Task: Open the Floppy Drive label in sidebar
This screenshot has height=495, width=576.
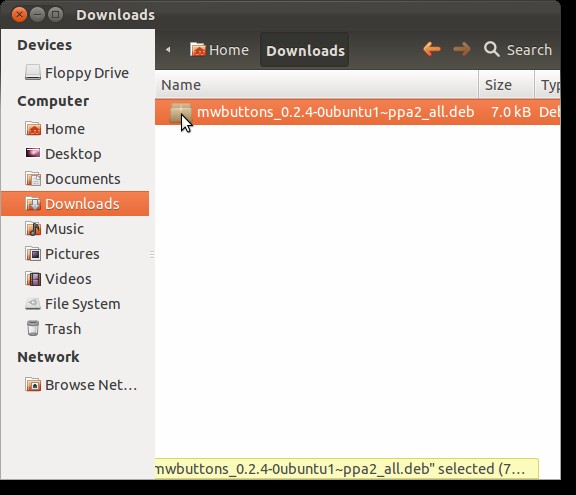Action: click(x=87, y=73)
